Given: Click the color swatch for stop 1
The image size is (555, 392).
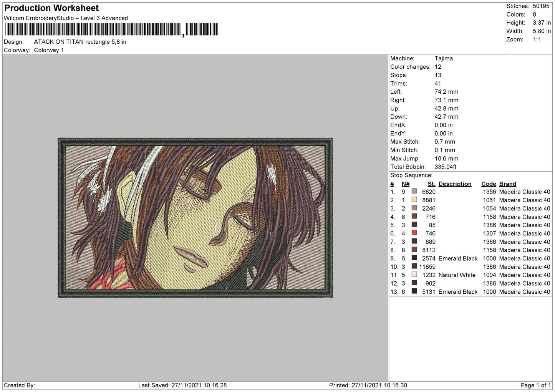Looking at the screenshot, I should (414, 191).
